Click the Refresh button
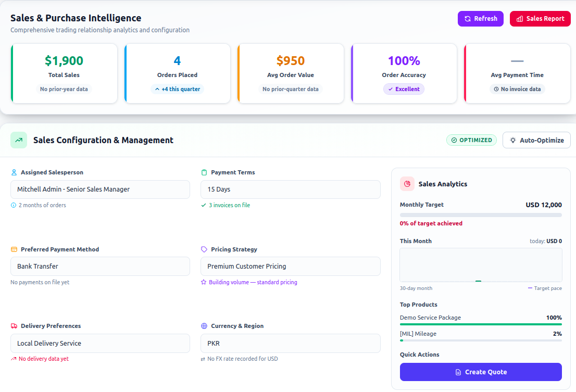576x392 pixels. (x=481, y=19)
